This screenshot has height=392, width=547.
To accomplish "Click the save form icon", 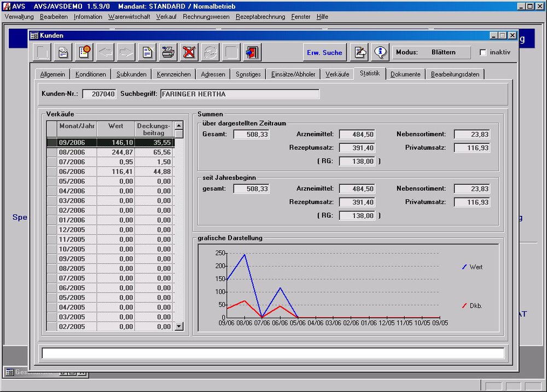I will click(63, 52).
